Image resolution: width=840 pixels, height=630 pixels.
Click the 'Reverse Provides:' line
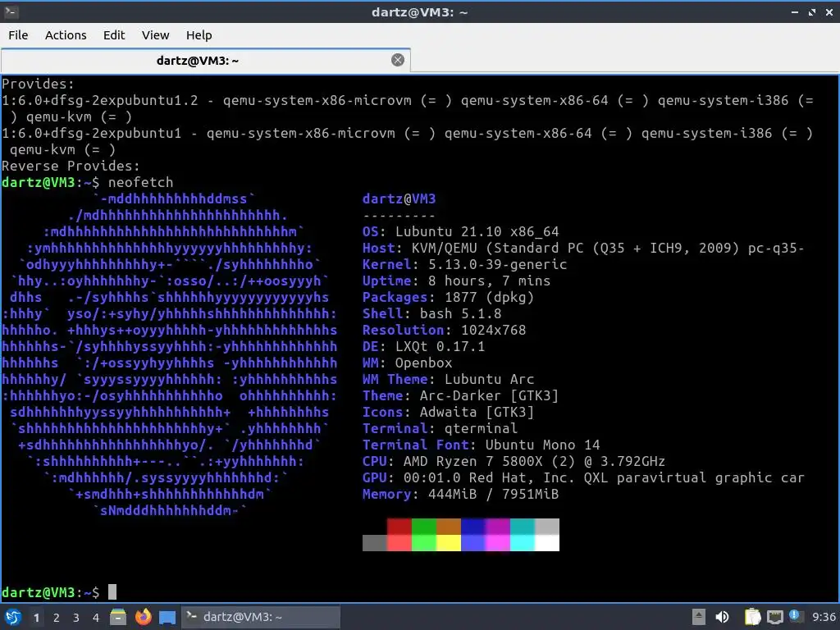click(x=71, y=166)
